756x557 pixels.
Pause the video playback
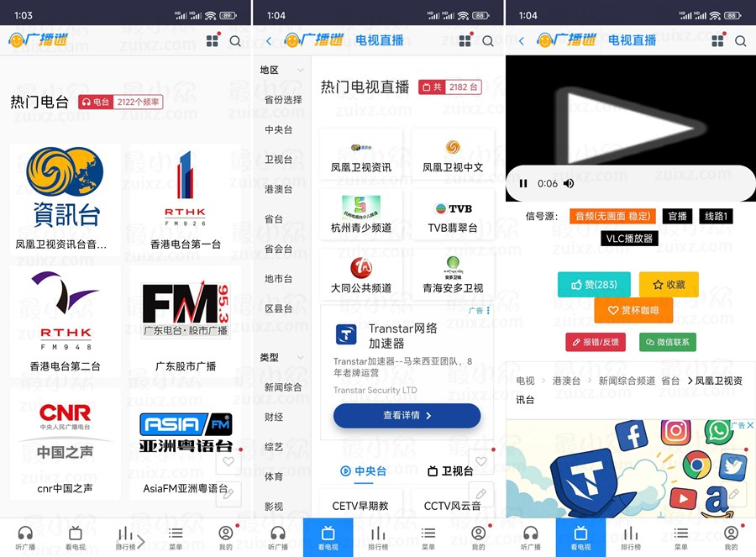(523, 183)
